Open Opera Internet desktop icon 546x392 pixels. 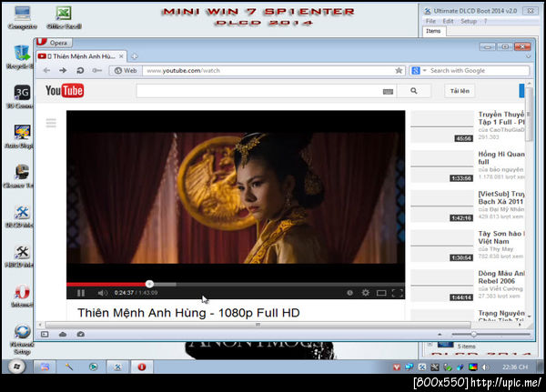(22, 296)
